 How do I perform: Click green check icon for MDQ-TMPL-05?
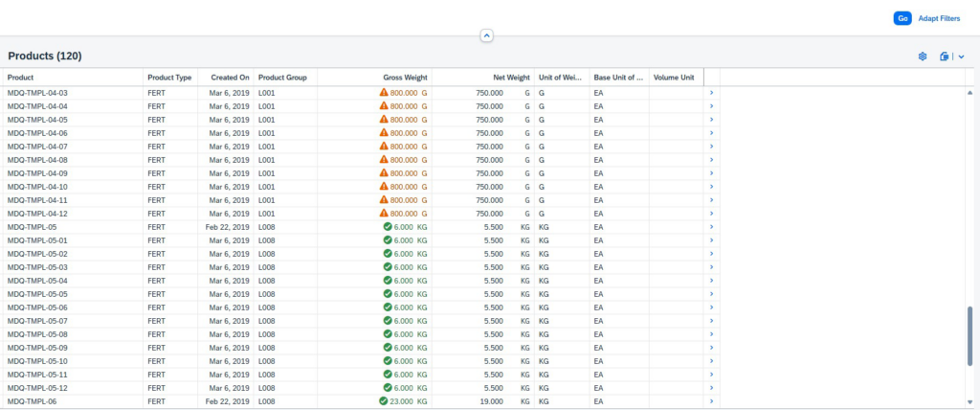point(388,227)
